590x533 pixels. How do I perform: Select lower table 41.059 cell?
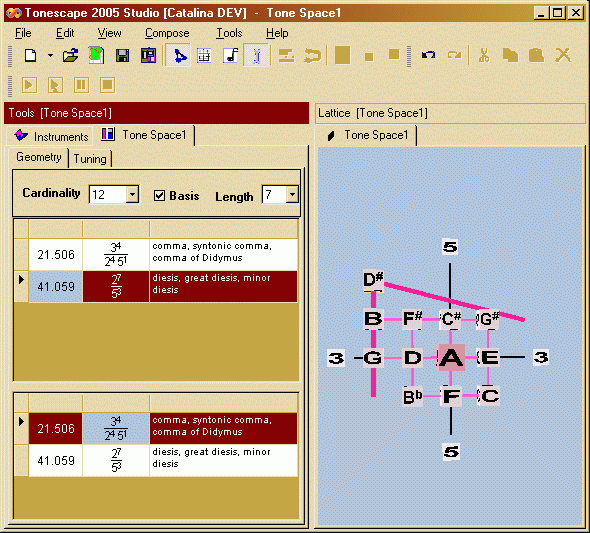[x=56, y=460]
